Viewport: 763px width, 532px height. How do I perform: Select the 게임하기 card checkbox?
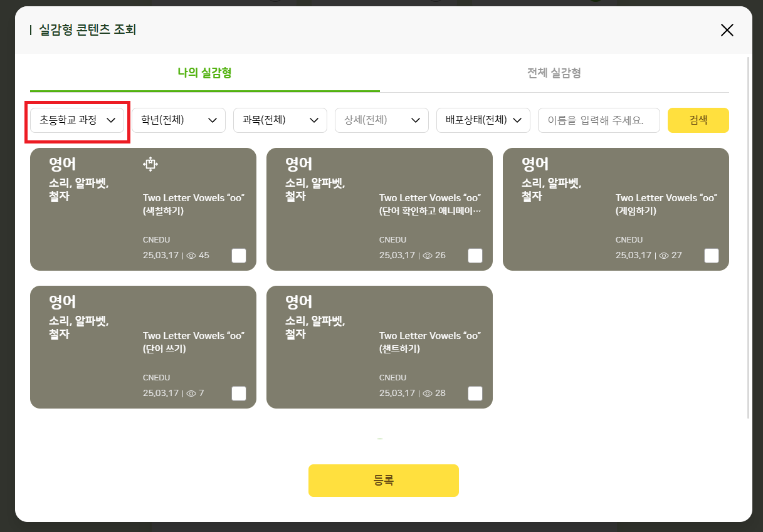[712, 256]
